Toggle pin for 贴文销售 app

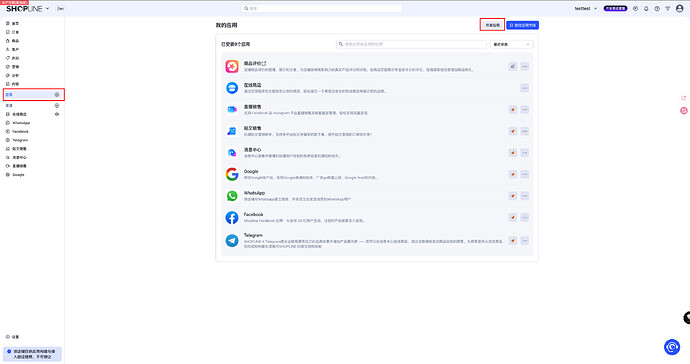(x=513, y=131)
